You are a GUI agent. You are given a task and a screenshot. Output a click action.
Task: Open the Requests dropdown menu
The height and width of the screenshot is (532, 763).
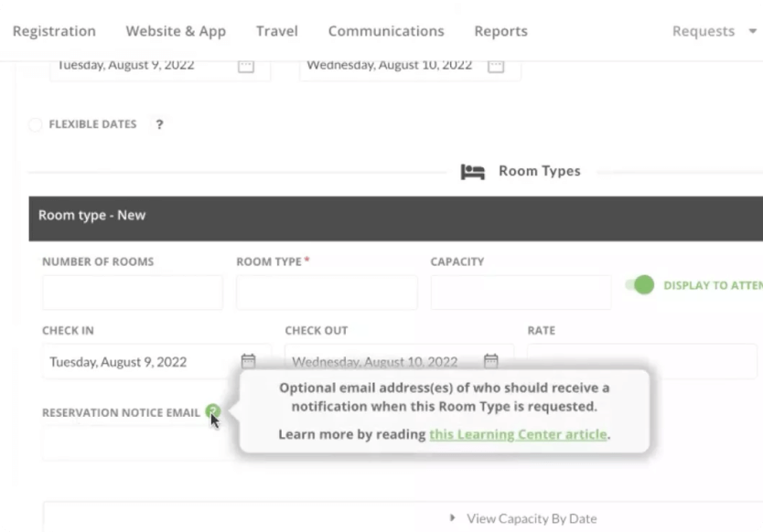click(x=714, y=31)
